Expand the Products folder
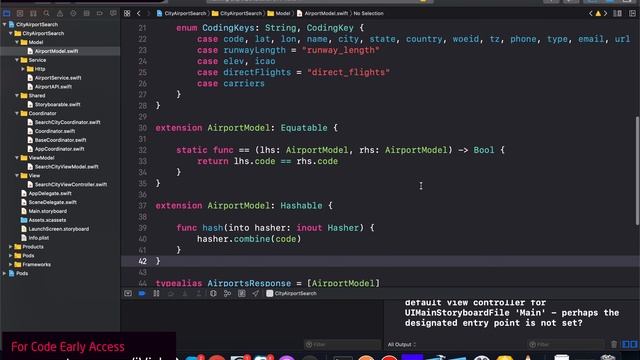The width and height of the screenshot is (640, 360). pos(11,247)
